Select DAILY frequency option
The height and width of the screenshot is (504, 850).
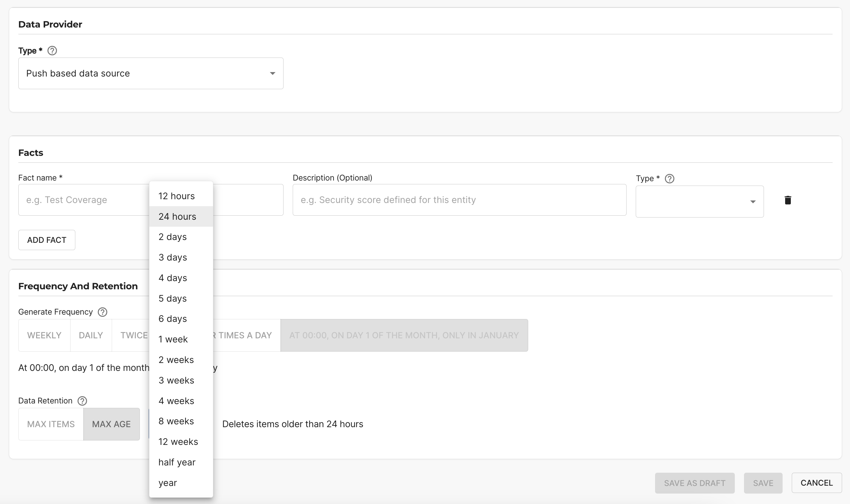(x=91, y=335)
